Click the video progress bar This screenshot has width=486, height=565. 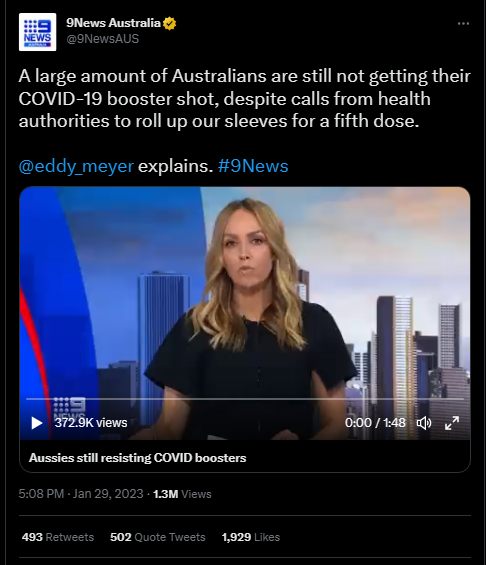point(245,399)
